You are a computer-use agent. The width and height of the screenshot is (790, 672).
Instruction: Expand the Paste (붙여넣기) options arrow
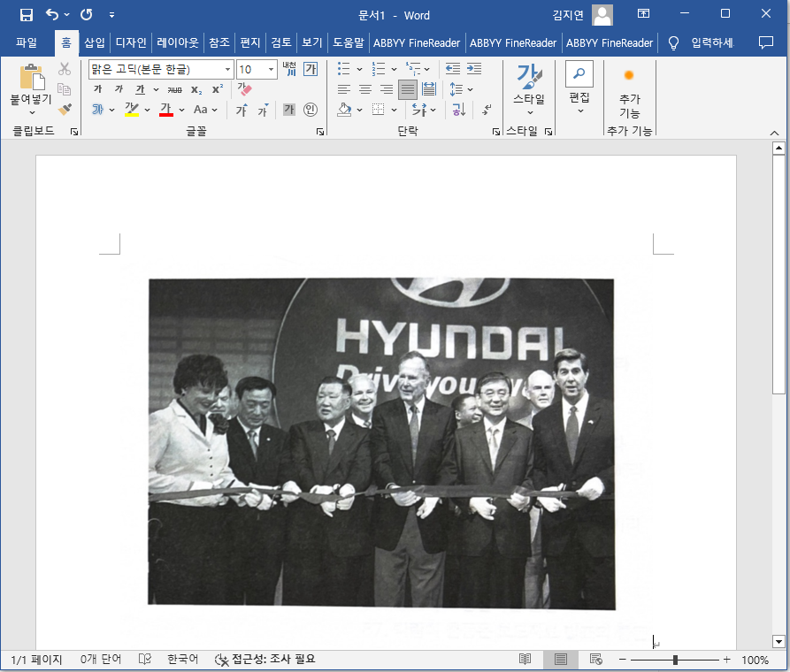32,112
